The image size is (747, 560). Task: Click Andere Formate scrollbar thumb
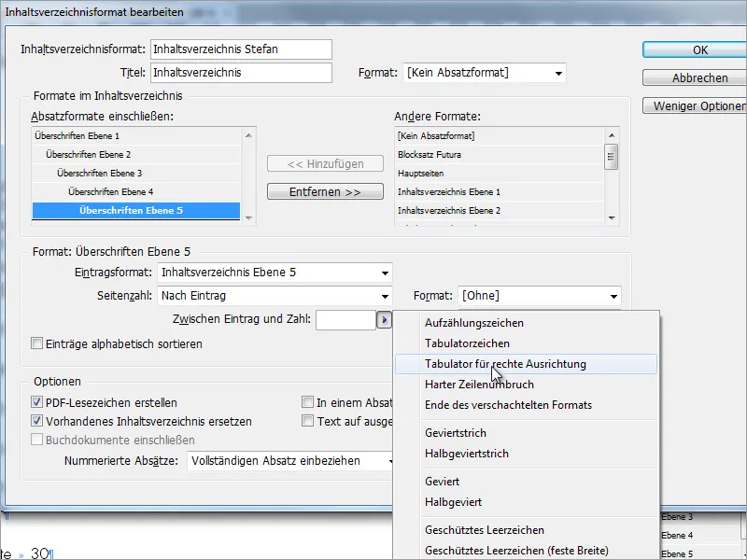(x=612, y=157)
